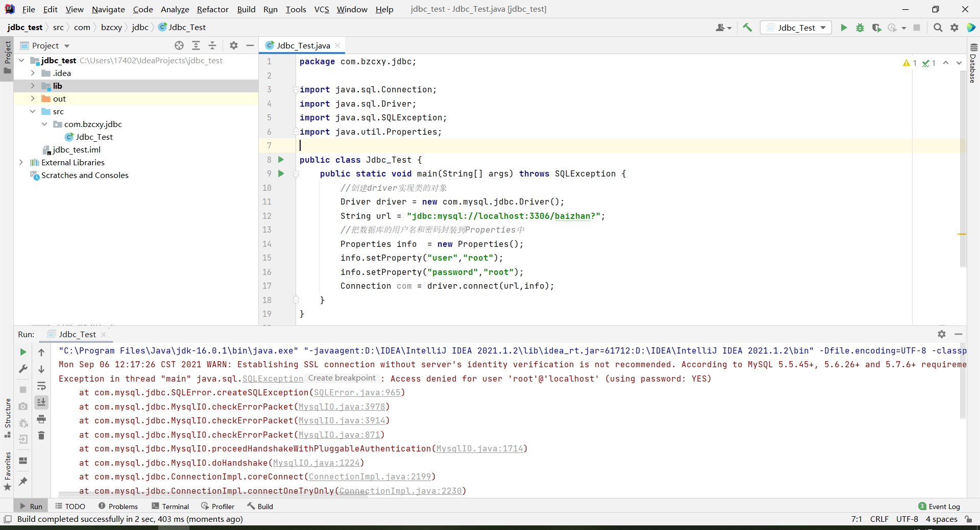
Task: Run the main method from gutter line 9
Action: (281, 173)
